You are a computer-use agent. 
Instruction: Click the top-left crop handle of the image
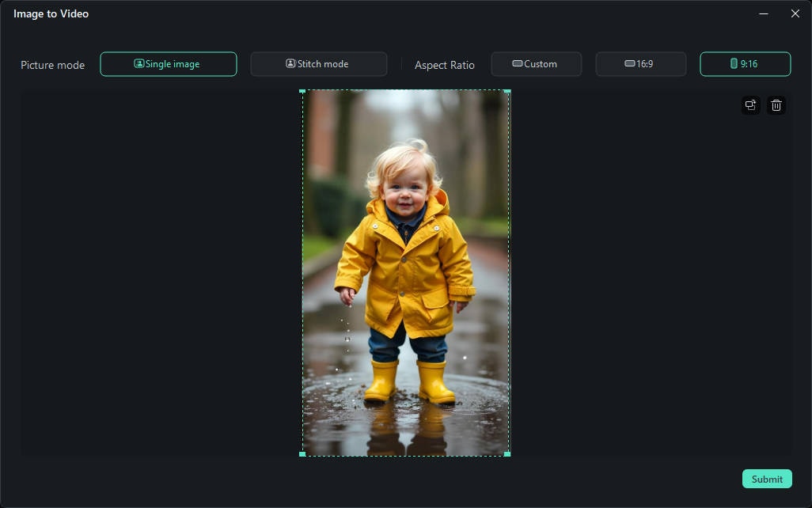302,91
